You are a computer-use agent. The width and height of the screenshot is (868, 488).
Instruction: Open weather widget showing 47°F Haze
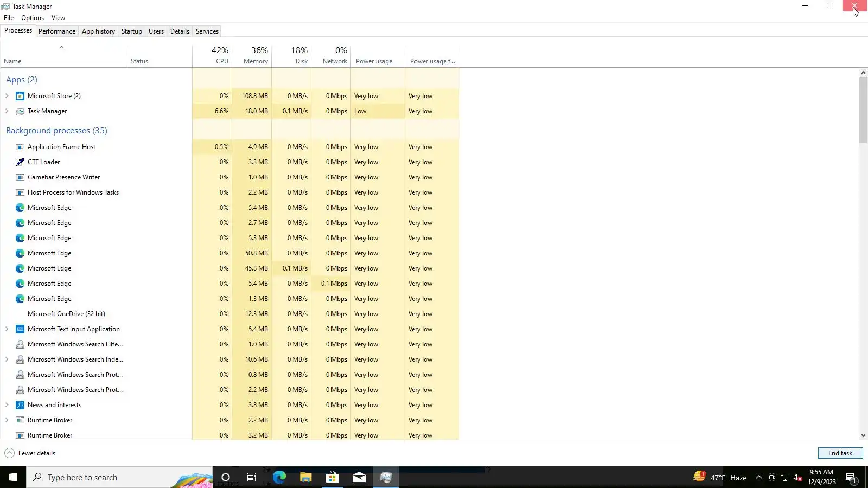(x=720, y=477)
